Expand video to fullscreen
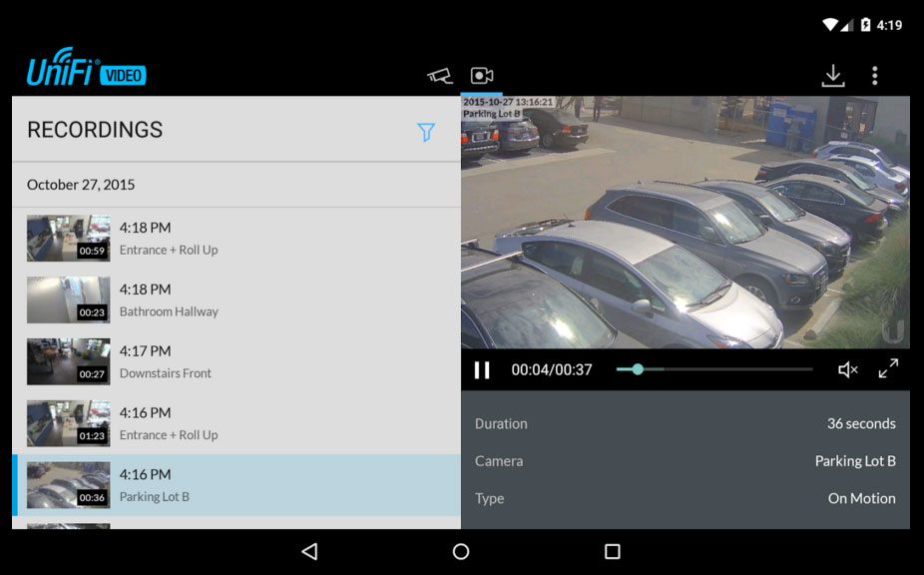The image size is (924, 575). 888,368
